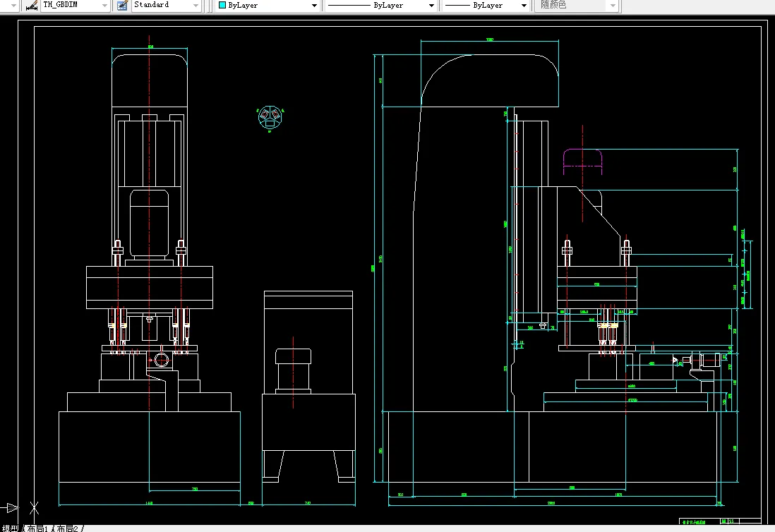775x532 pixels.
Task: Expand the ByLayer linetype dropdown
Action: tap(380, 6)
